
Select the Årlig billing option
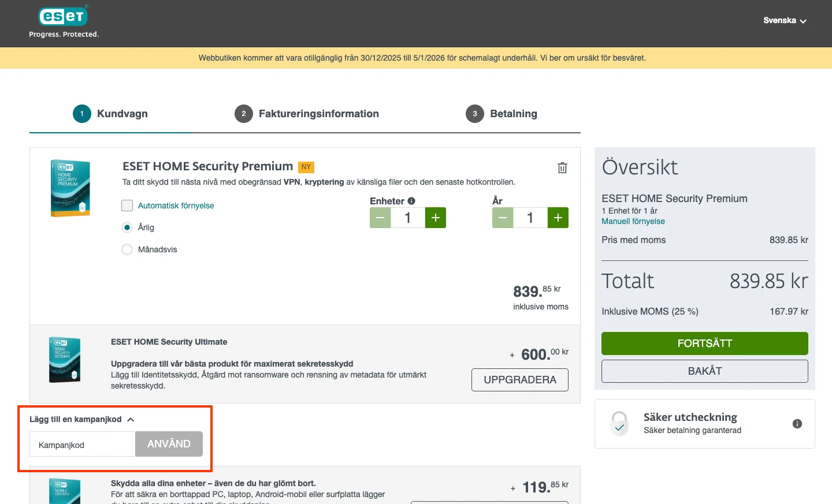(128, 227)
